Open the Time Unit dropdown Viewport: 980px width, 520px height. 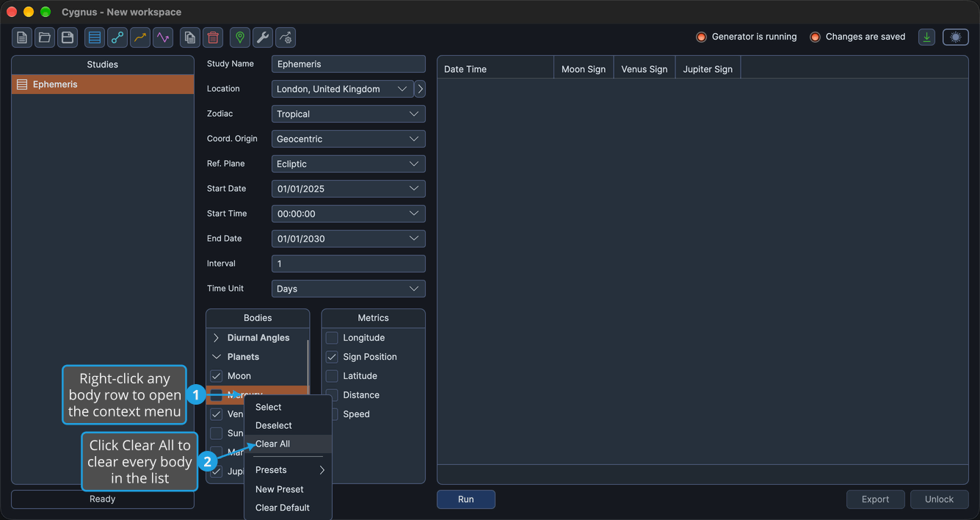pos(348,289)
